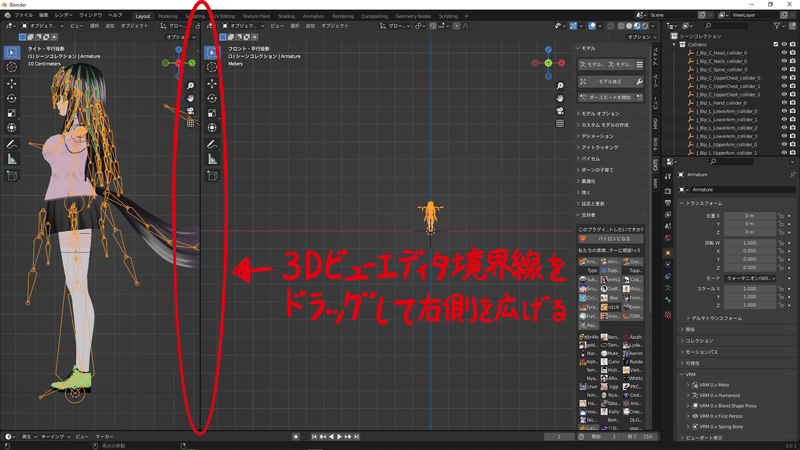The width and height of the screenshot is (800, 450).
Task: Select the Cursor tool in the Right Orthographic viewport
Action: [12, 67]
